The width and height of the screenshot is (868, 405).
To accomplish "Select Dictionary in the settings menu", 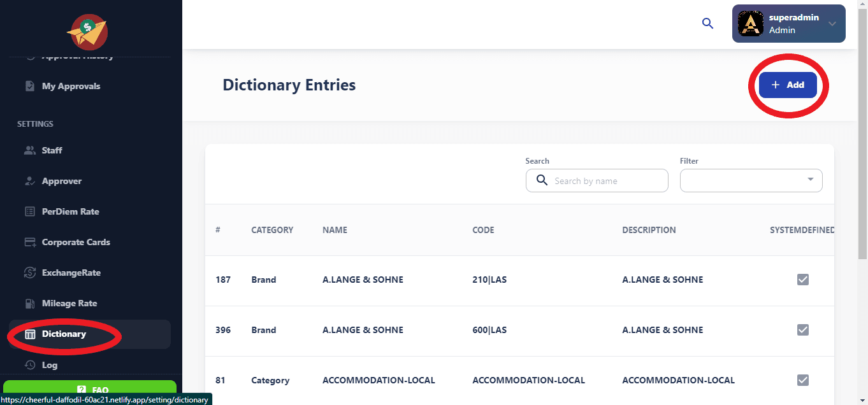I will tap(64, 334).
